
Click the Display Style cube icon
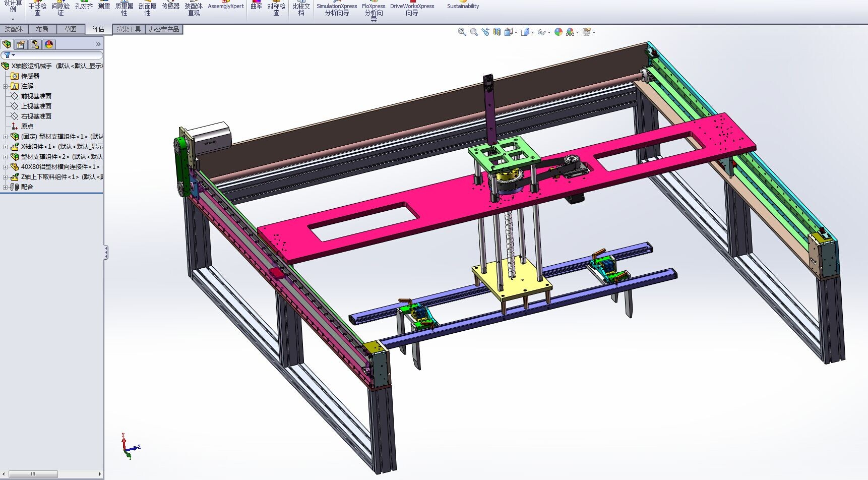click(x=525, y=32)
